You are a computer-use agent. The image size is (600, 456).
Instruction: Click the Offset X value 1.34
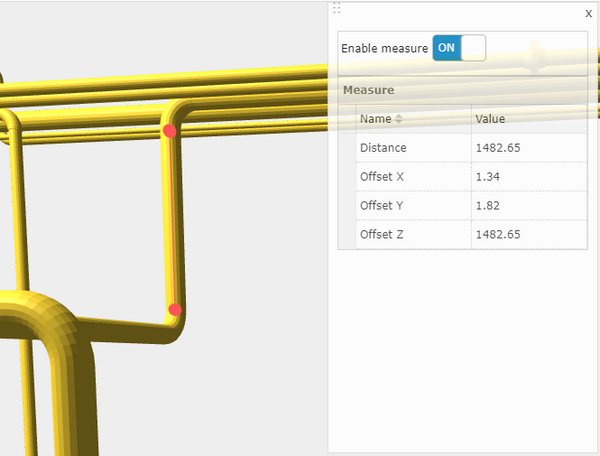click(x=487, y=177)
